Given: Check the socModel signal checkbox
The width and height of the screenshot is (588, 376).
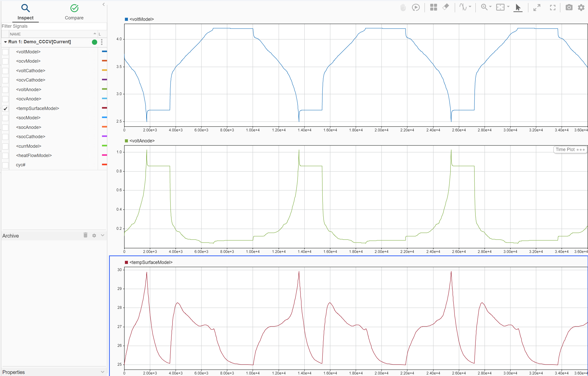Looking at the screenshot, I should click(5, 118).
